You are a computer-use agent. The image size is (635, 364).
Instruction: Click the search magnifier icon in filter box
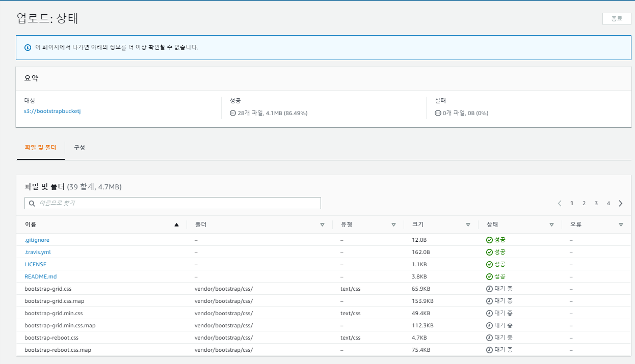[x=32, y=203]
